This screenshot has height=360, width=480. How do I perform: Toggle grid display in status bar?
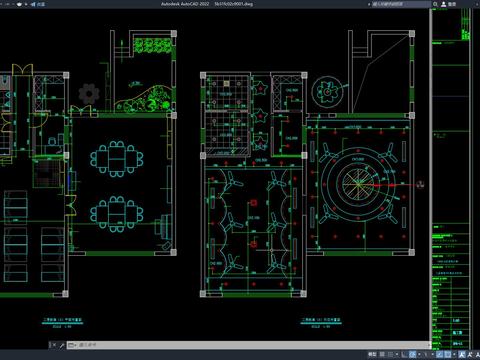(382, 354)
